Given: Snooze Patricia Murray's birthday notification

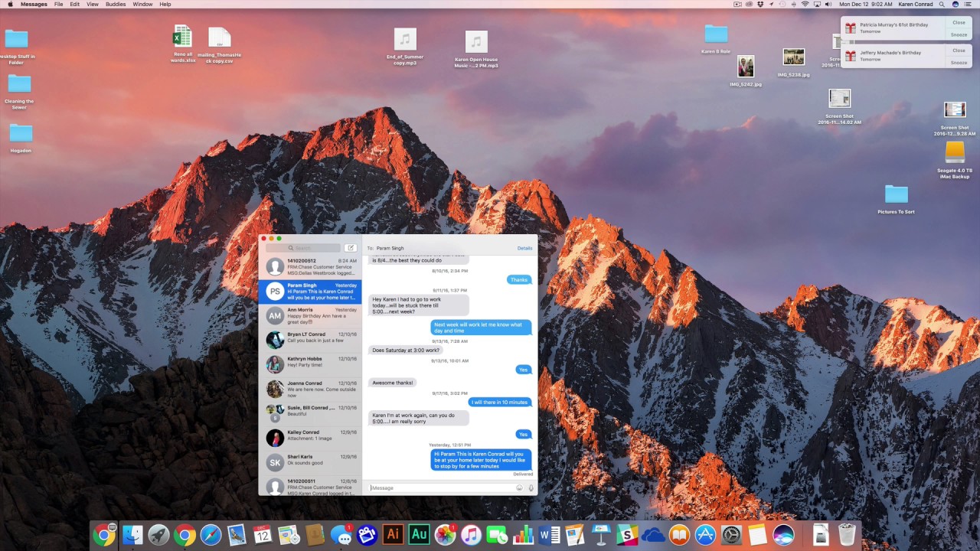Looking at the screenshot, I should (959, 34).
